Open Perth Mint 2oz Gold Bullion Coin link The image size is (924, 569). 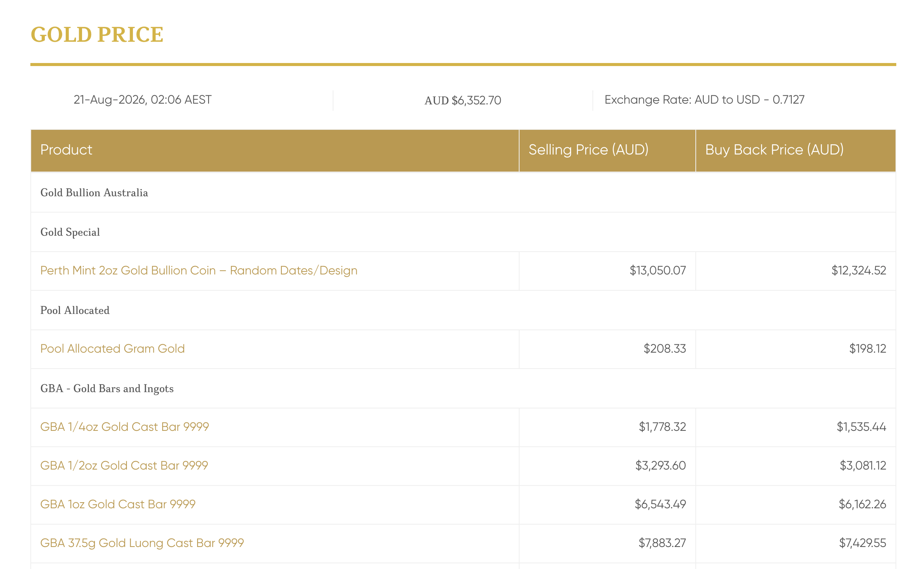[199, 271]
